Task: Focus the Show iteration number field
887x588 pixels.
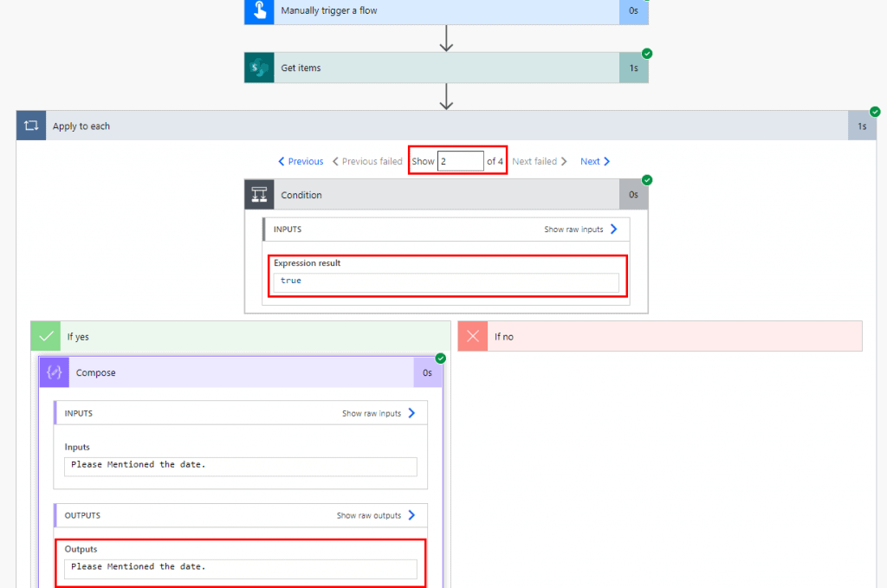Action: click(x=461, y=161)
